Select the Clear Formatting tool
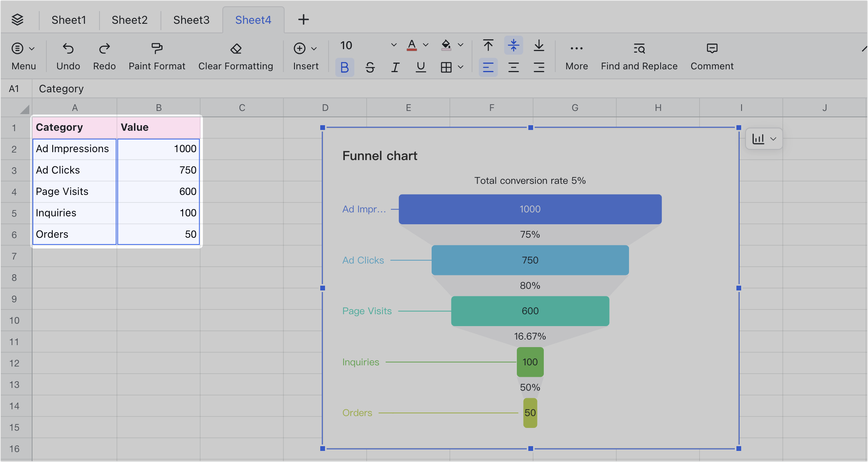 pos(236,55)
